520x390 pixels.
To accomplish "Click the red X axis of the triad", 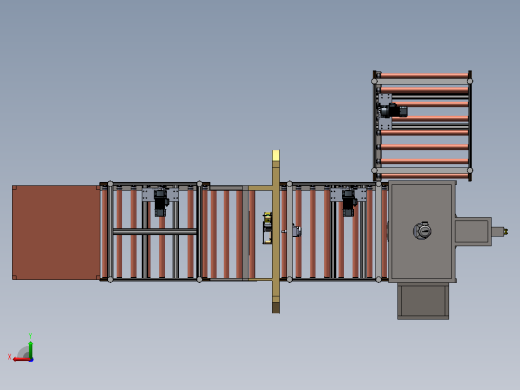I will pyautogui.click(x=22, y=359).
